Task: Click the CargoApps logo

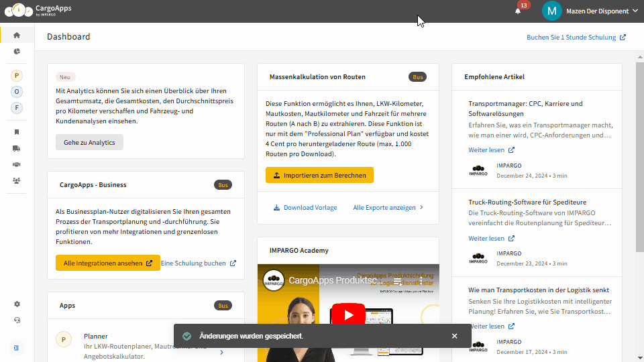Action: [38, 10]
